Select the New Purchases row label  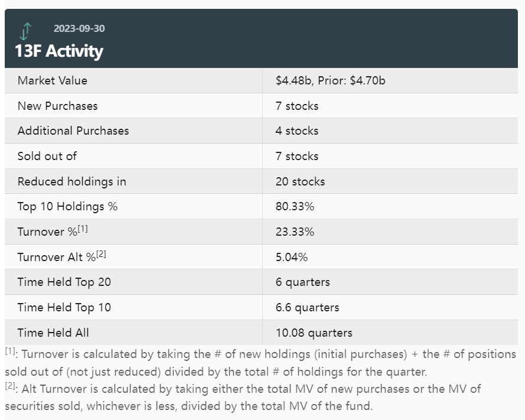58,106
